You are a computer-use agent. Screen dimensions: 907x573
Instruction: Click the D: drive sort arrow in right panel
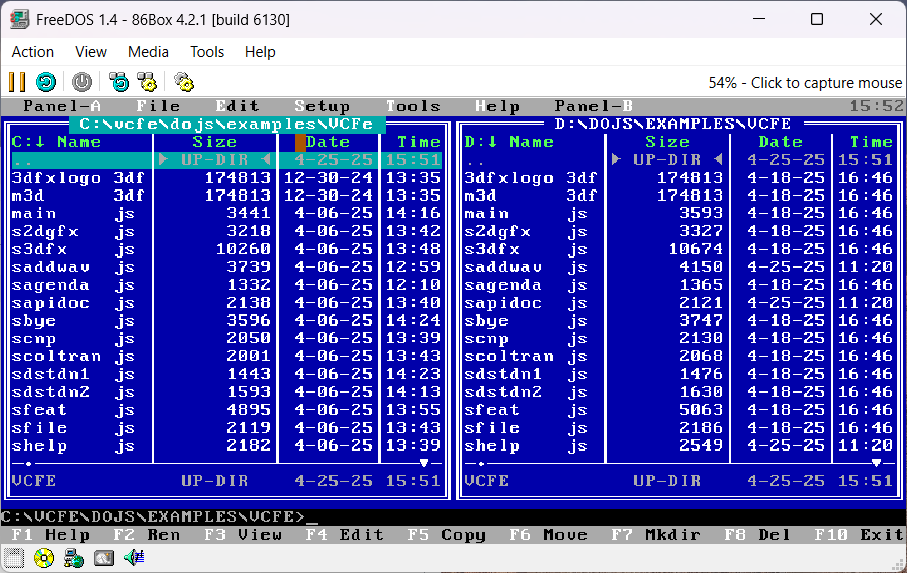coord(492,142)
